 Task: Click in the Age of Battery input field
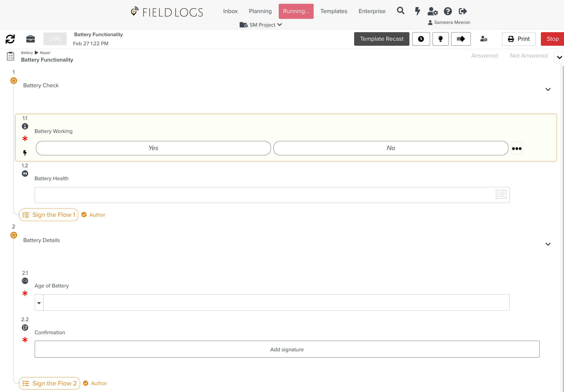pyautogui.click(x=276, y=303)
